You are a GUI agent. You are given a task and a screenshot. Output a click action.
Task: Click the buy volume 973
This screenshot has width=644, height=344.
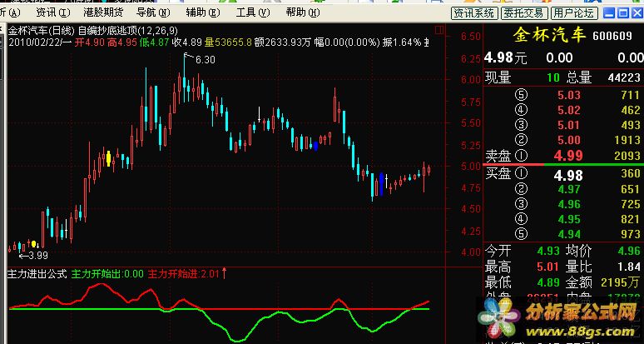pos(631,234)
